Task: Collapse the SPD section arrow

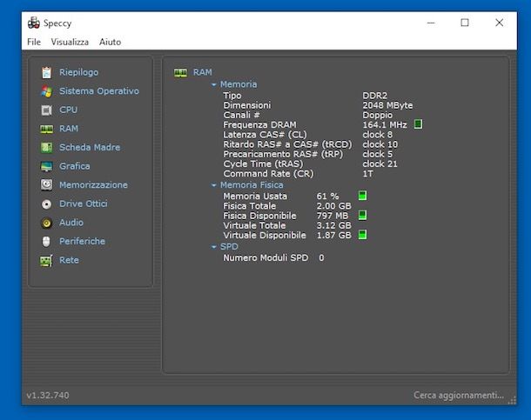Action: 213,247
